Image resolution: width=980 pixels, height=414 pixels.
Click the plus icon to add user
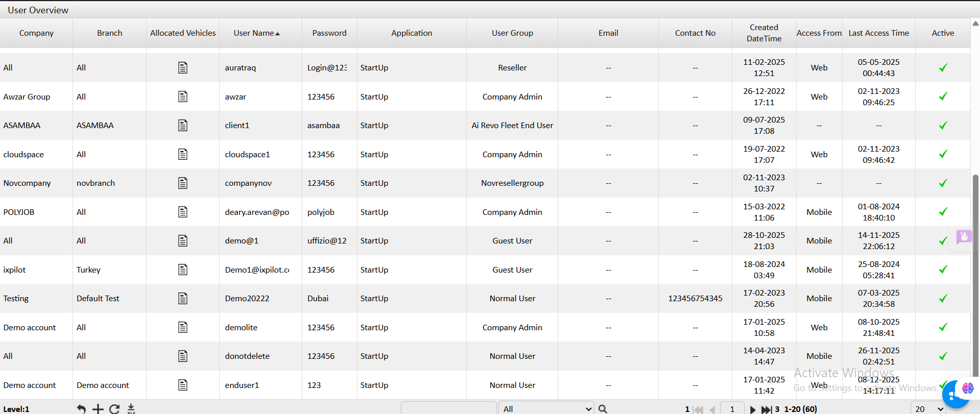click(x=98, y=408)
